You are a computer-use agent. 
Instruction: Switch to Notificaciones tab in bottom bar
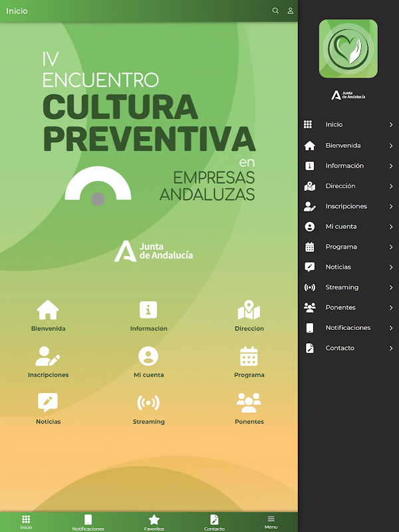click(88, 523)
